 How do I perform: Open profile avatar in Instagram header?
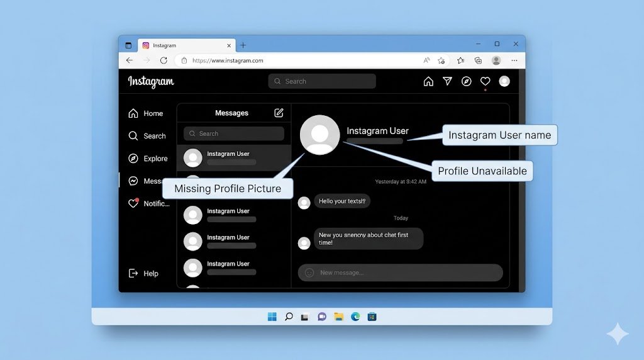tap(504, 81)
